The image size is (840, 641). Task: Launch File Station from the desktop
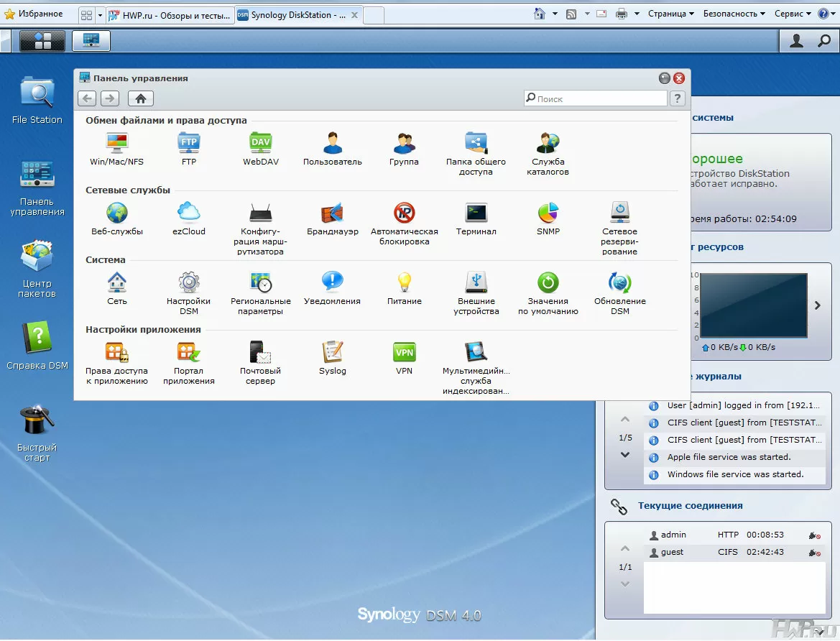(37, 101)
